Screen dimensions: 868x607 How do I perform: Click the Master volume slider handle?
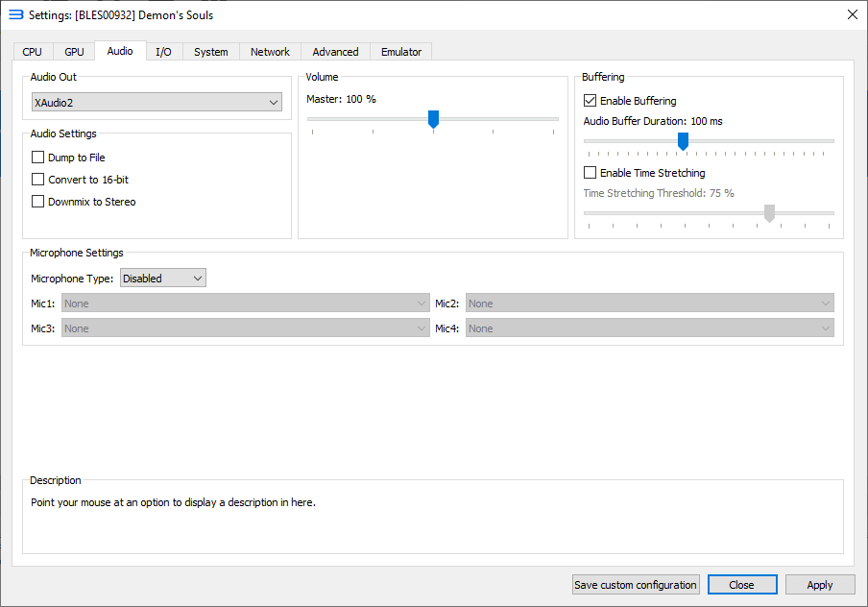433,119
